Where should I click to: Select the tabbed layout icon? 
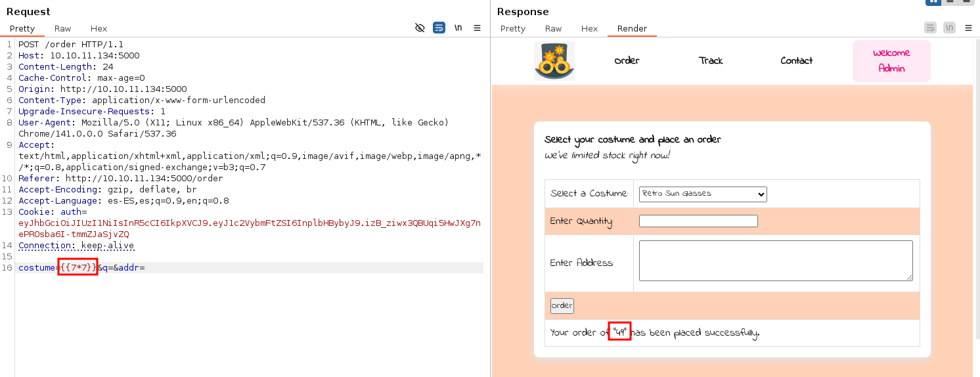pyautogui.click(x=966, y=2)
